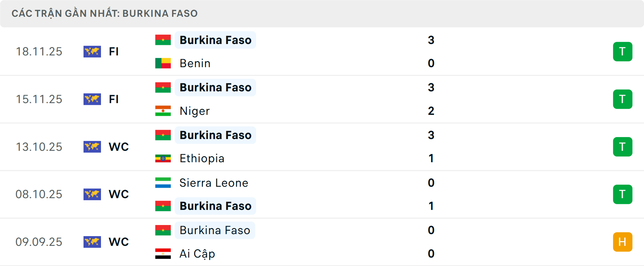Click the globe icon beside FI on 18.11.25
This screenshot has height=266, width=644.
coord(92,51)
